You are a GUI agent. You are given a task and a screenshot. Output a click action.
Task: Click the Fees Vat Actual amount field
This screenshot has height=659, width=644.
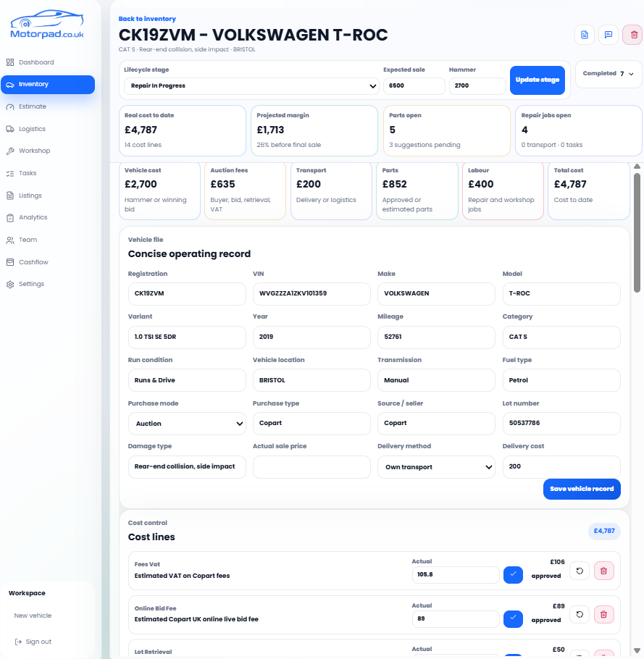[456, 575]
